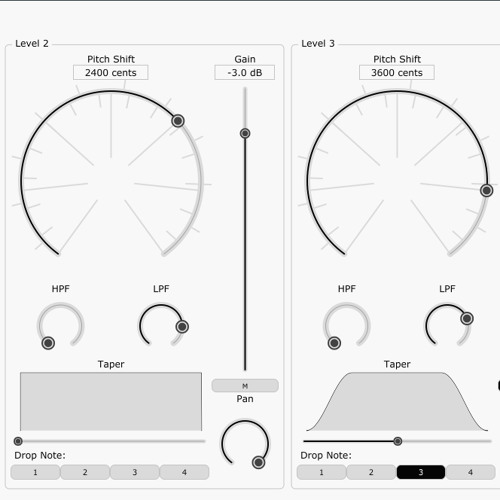
Task: Click the 2400 cents pitch shift field
Action: click(111, 73)
